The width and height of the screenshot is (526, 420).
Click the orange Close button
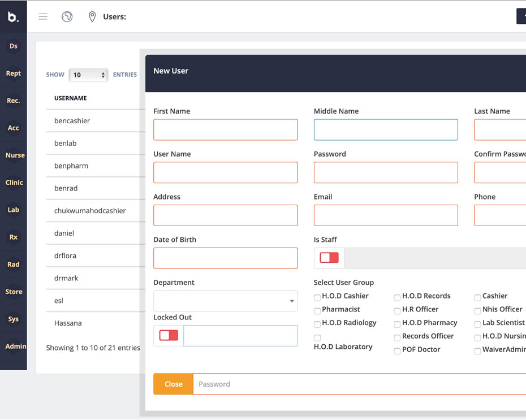[x=174, y=384]
